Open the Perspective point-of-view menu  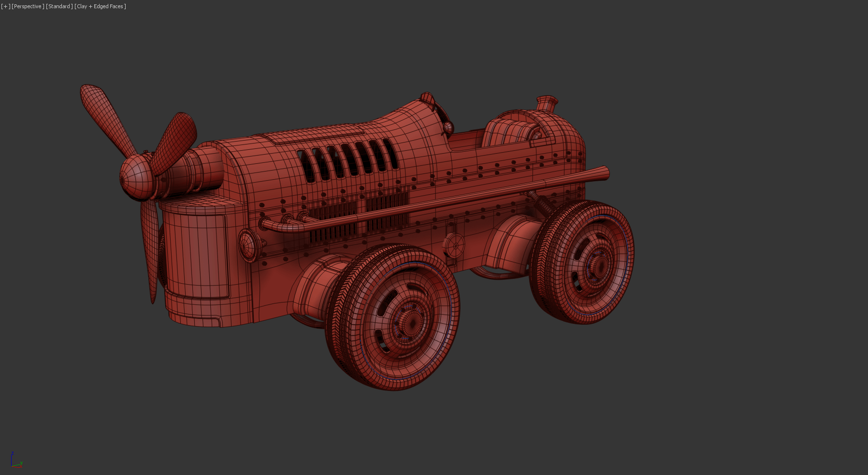point(28,6)
